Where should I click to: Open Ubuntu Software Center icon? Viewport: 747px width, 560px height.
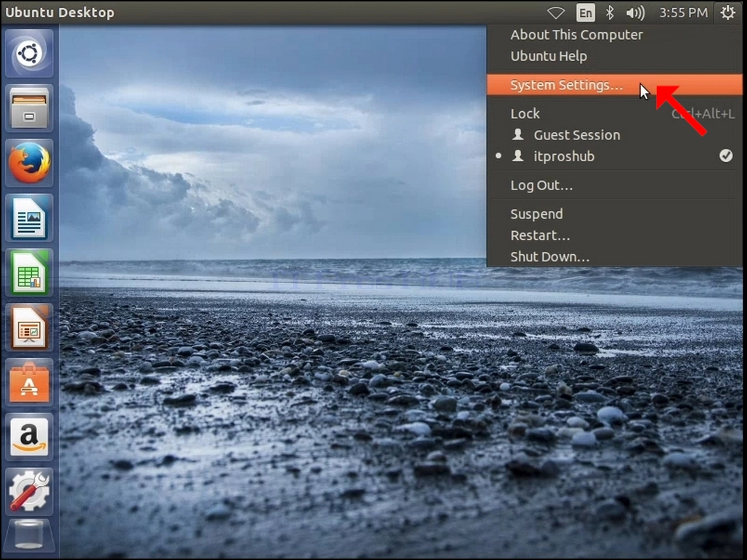[29, 382]
